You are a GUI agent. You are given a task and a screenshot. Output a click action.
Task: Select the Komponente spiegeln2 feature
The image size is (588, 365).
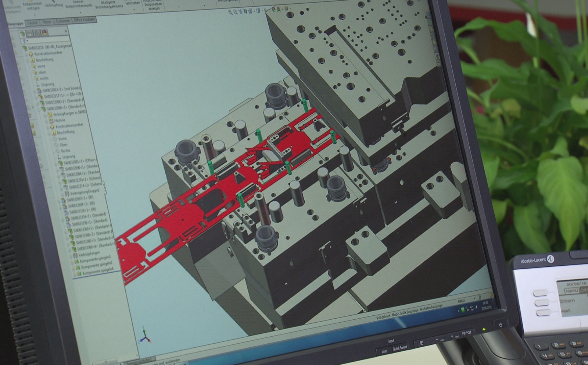95,265
